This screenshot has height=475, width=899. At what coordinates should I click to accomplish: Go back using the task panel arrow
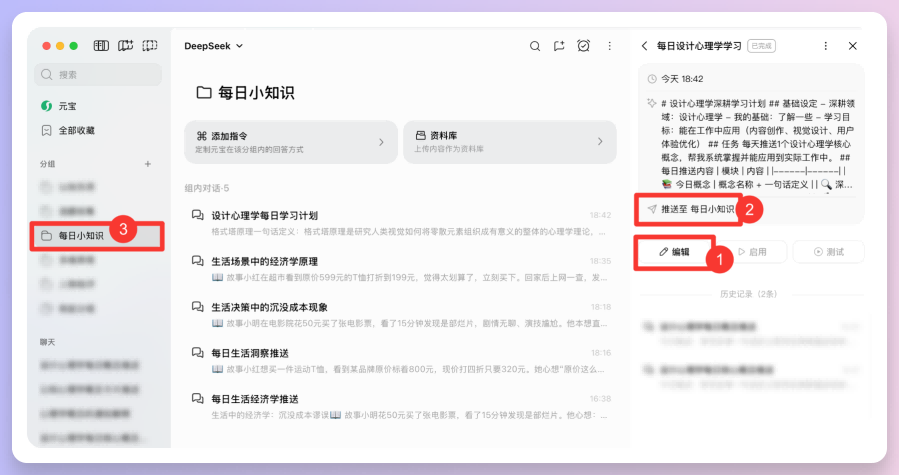(x=645, y=46)
